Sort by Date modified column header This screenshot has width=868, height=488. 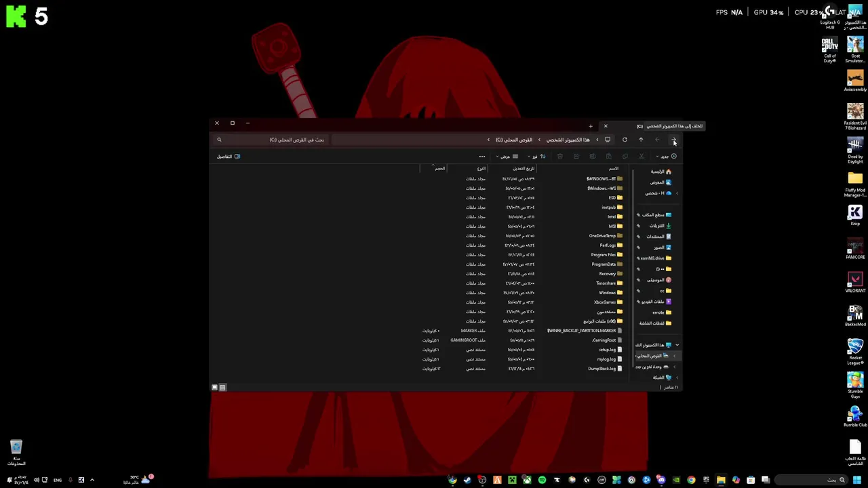524,169
